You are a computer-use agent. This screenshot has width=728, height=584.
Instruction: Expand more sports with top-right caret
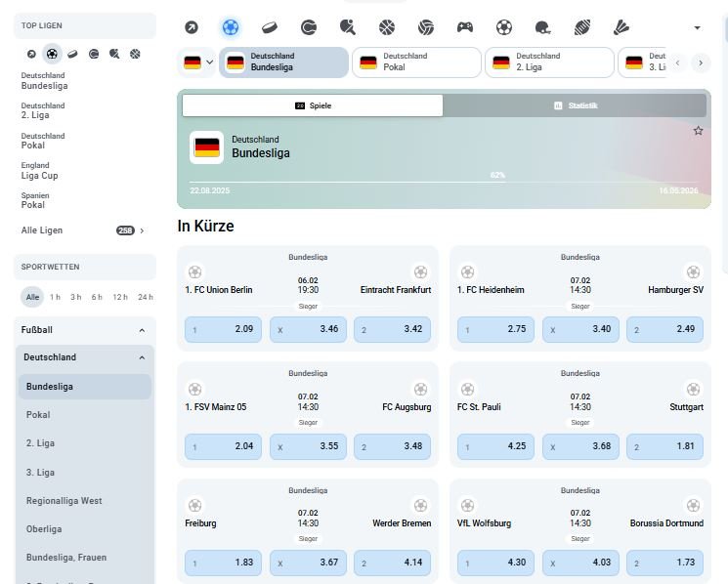pyautogui.click(x=697, y=28)
